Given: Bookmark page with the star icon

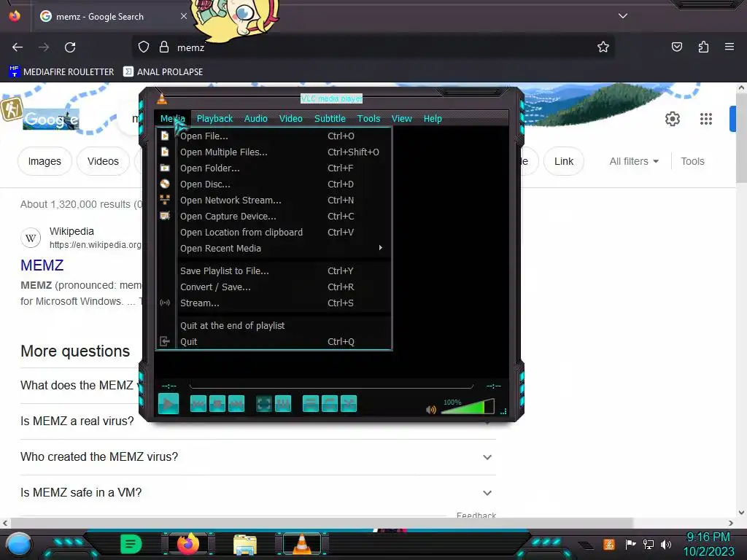Looking at the screenshot, I should point(603,47).
